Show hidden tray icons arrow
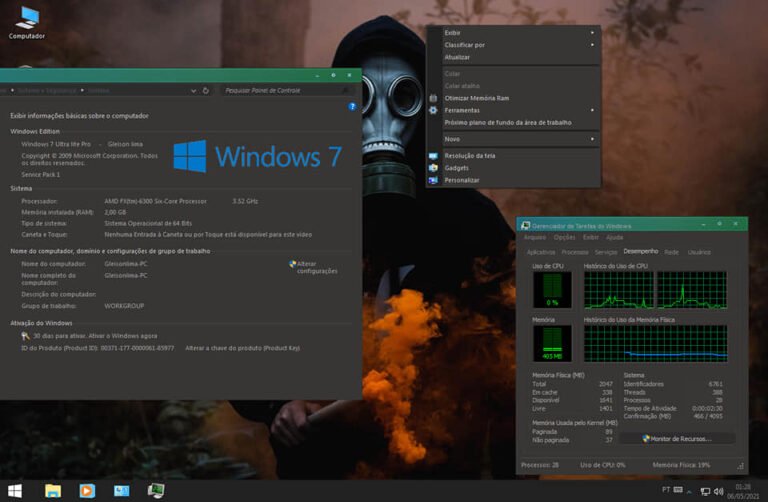 pyautogui.click(x=689, y=491)
